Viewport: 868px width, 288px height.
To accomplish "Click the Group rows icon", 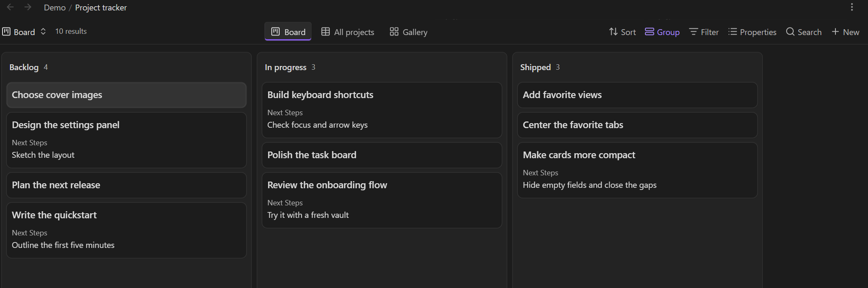I will click(x=649, y=32).
